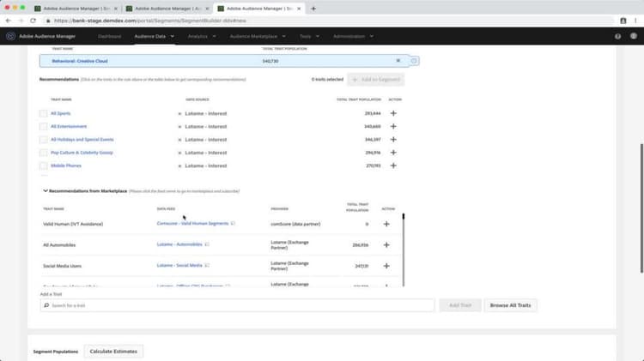The height and width of the screenshot is (361, 644).
Task: Open the Tools dropdown menu
Action: click(x=309, y=36)
